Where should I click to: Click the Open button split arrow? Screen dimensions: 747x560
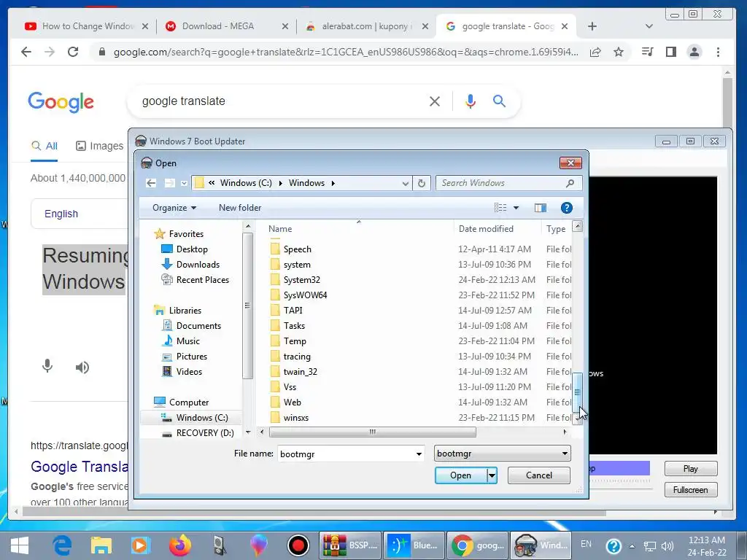(x=492, y=475)
